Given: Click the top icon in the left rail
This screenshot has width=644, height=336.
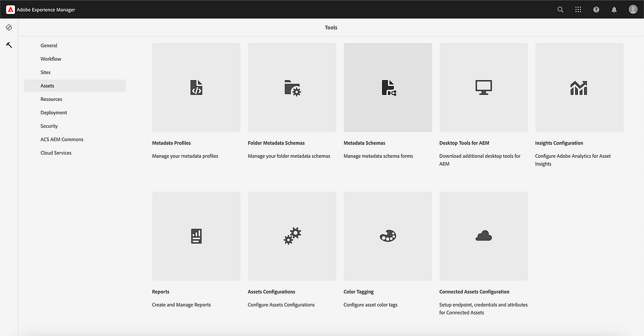Looking at the screenshot, I should [x=9, y=27].
